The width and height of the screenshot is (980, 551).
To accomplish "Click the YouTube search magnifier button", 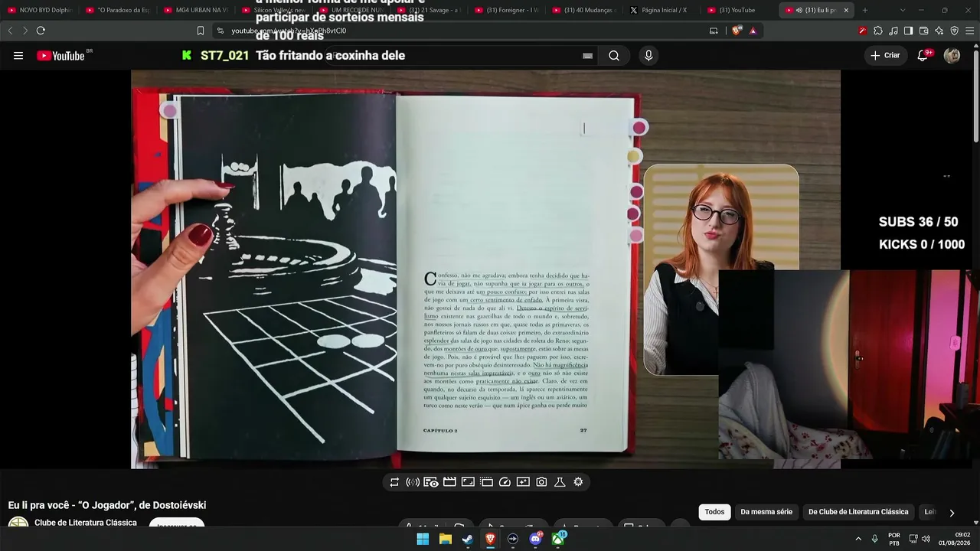I will [x=614, y=56].
